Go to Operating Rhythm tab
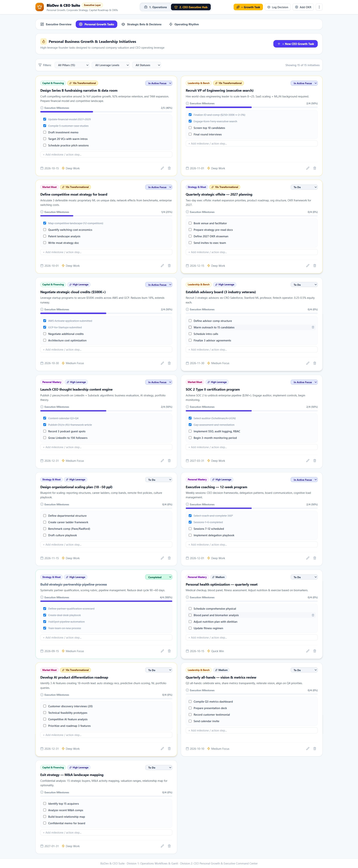Viewport: 358px width, 868px height. click(x=184, y=24)
